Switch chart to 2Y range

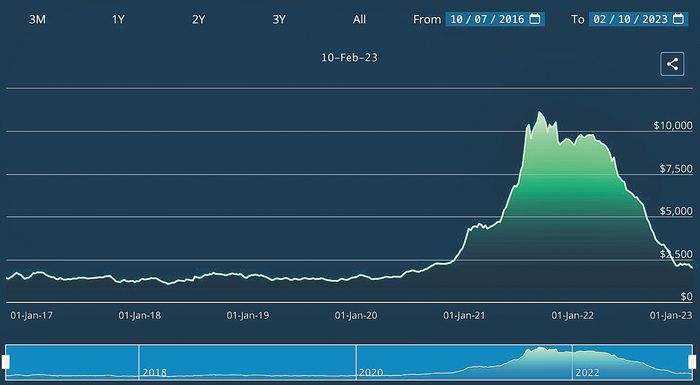coord(199,20)
